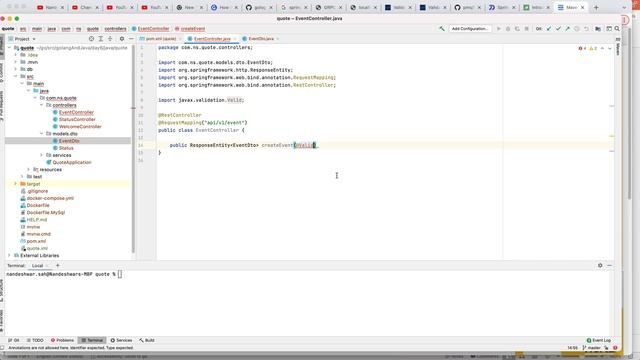Open docker-compose.yml file
Viewport: 640px width, 360px height.
click(x=50, y=198)
